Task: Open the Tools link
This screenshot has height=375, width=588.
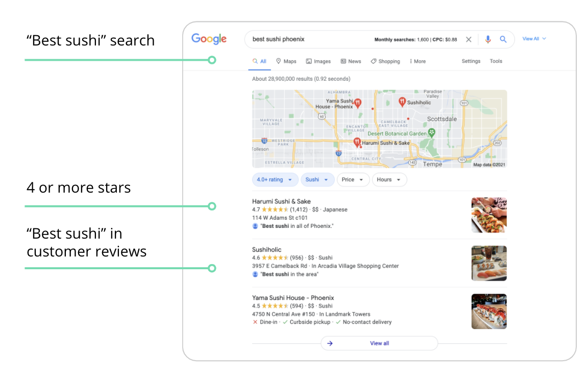Action: 496,61
